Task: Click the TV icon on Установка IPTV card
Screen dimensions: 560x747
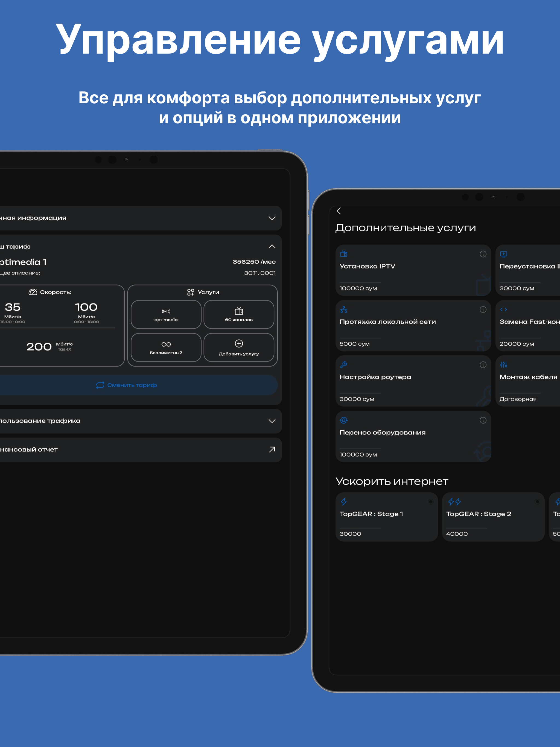Action: [343, 254]
